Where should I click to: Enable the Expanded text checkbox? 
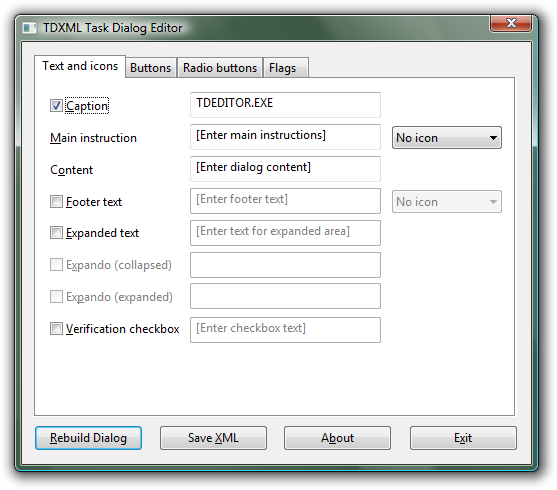pos(56,233)
